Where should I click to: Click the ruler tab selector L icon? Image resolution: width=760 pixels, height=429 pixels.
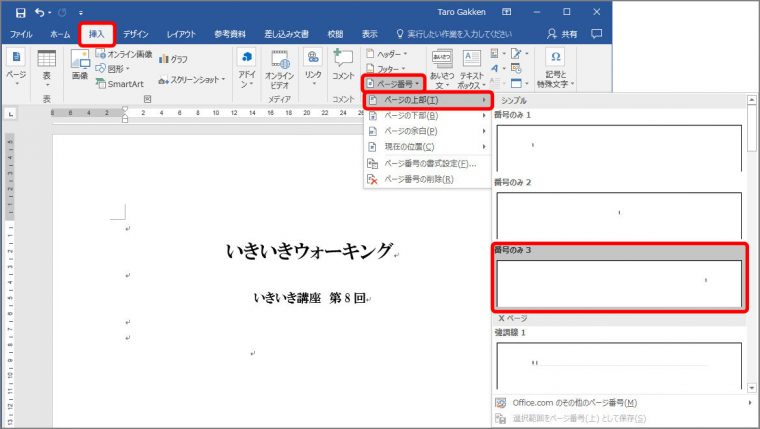(x=10, y=114)
